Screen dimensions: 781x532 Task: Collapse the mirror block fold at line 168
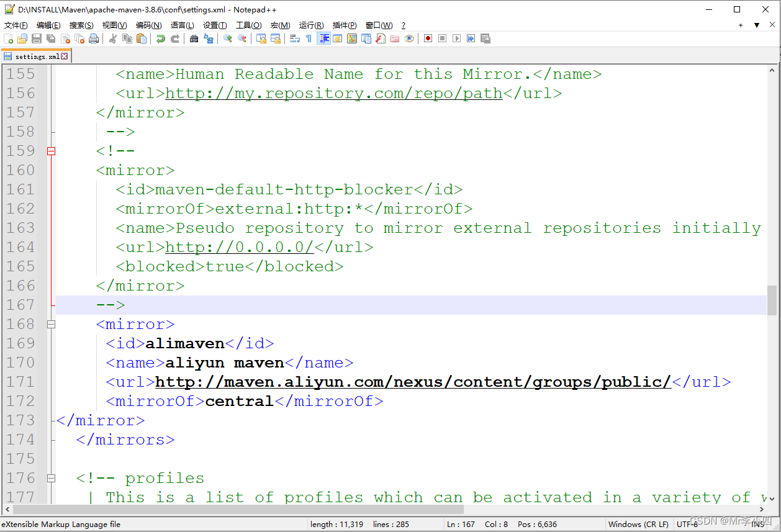[51, 323]
